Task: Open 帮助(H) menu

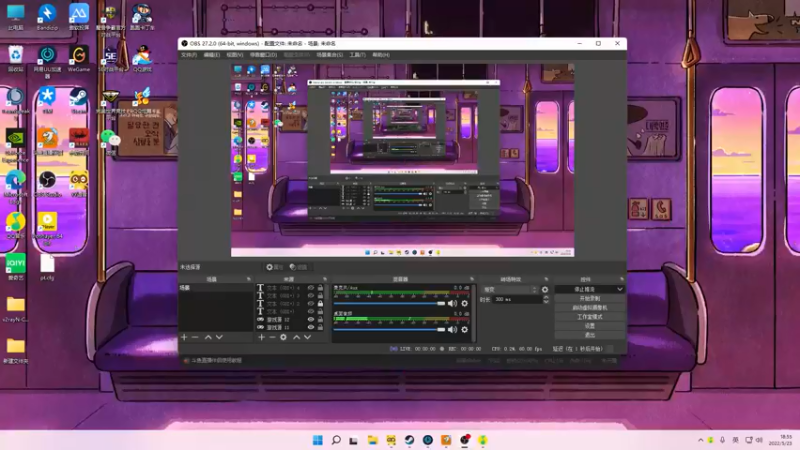Action: point(381,55)
